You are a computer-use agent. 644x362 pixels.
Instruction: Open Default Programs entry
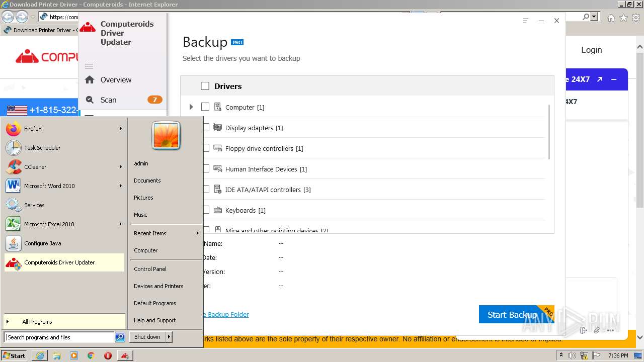155,303
